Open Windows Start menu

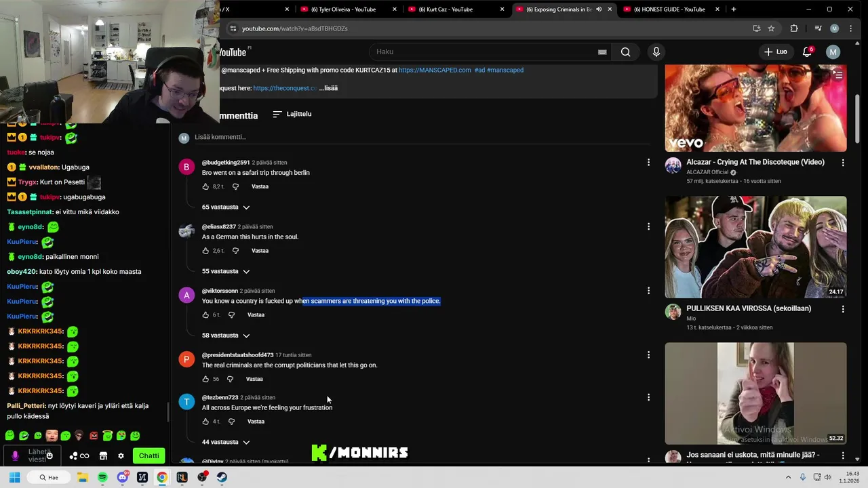[x=14, y=477]
